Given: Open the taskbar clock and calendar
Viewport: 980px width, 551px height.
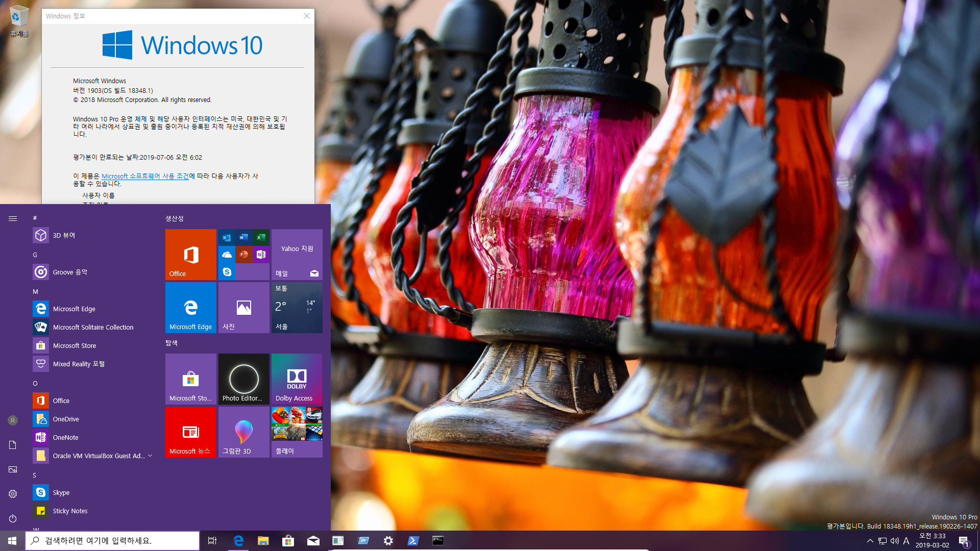Looking at the screenshot, I should click(x=933, y=541).
